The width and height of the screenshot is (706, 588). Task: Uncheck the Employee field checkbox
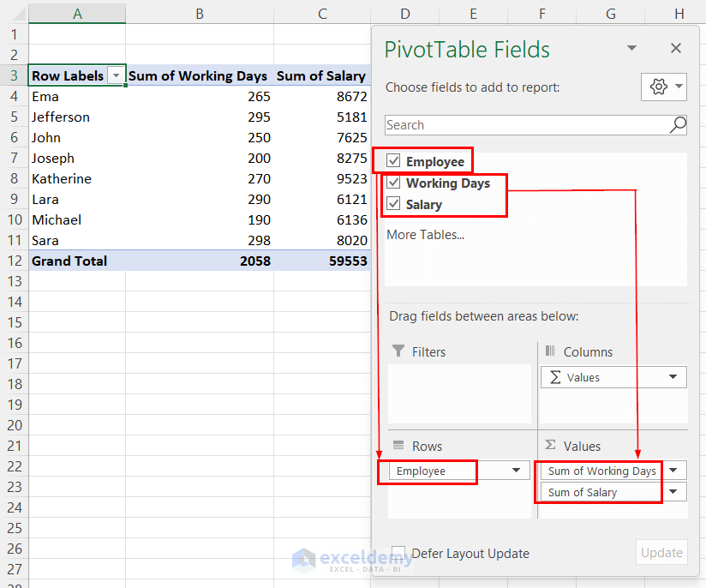click(395, 160)
